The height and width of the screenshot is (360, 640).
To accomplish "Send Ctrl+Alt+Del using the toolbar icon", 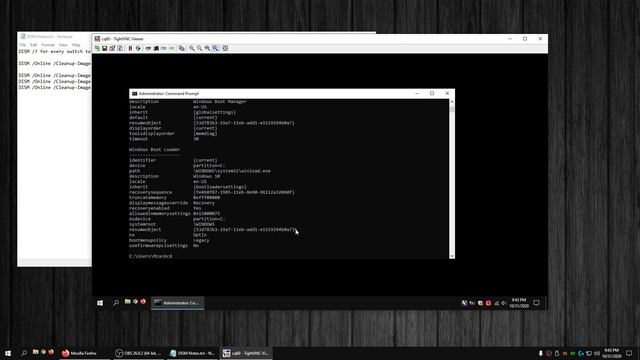I will pyautogui.click(x=148, y=48).
